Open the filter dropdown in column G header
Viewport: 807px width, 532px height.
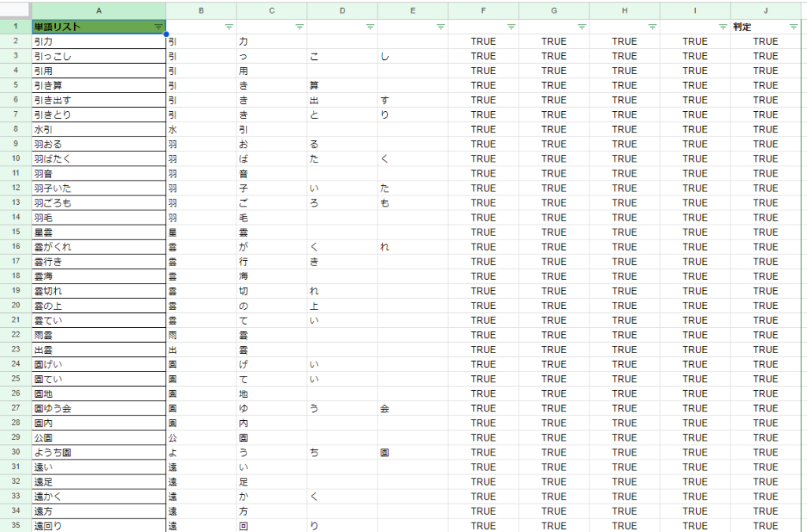pyautogui.click(x=582, y=27)
